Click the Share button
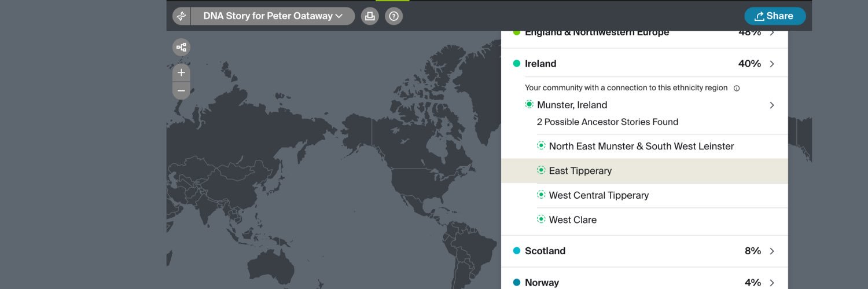The image size is (868, 289). (774, 16)
